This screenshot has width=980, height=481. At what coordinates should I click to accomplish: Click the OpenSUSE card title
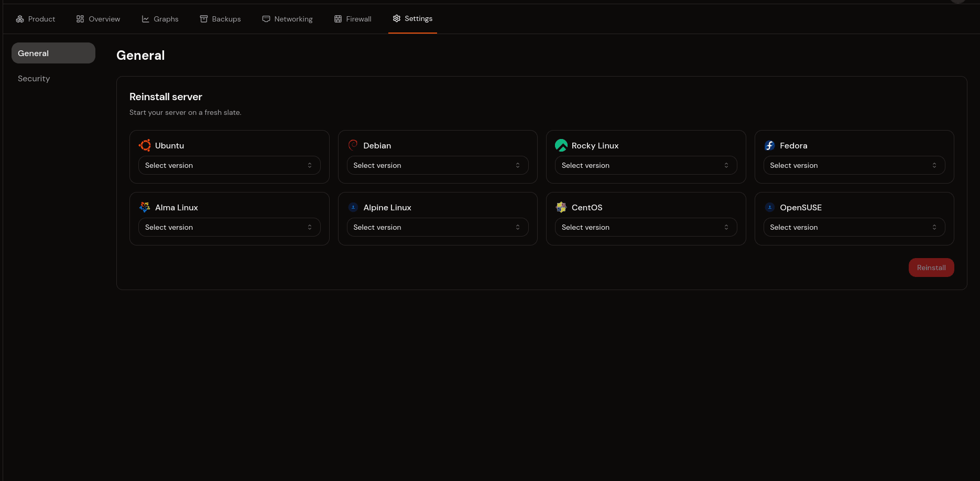801,208
